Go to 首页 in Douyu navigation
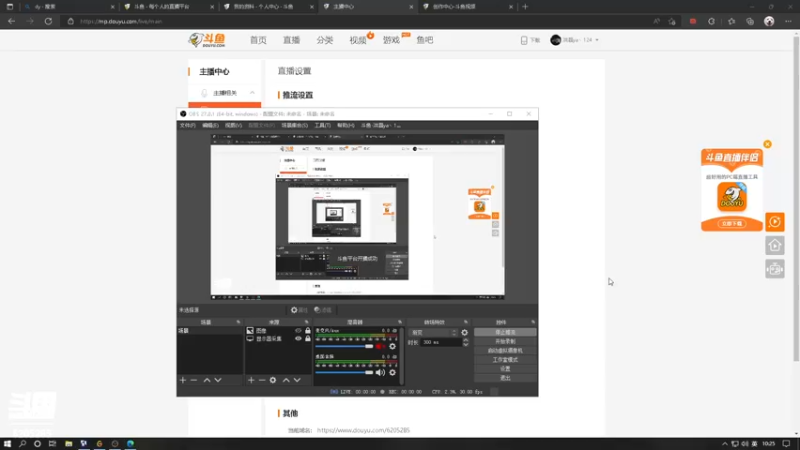800x450 pixels. click(258, 40)
